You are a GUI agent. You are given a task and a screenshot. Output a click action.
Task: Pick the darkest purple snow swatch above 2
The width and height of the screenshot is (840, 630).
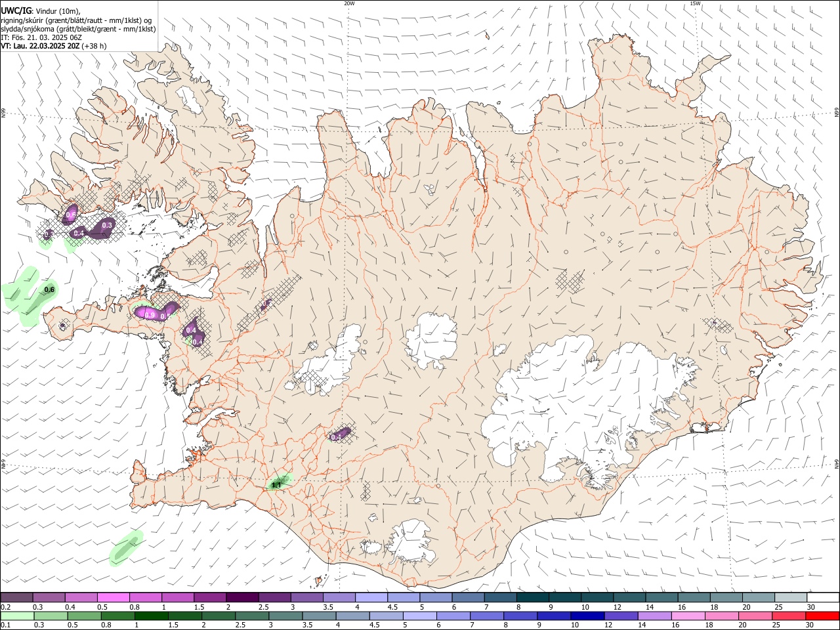coord(241,597)
